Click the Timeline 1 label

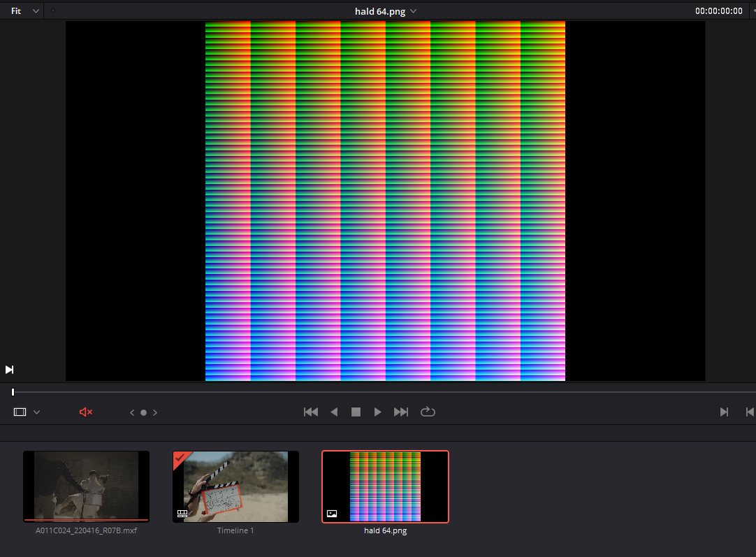tap(235, 530)
